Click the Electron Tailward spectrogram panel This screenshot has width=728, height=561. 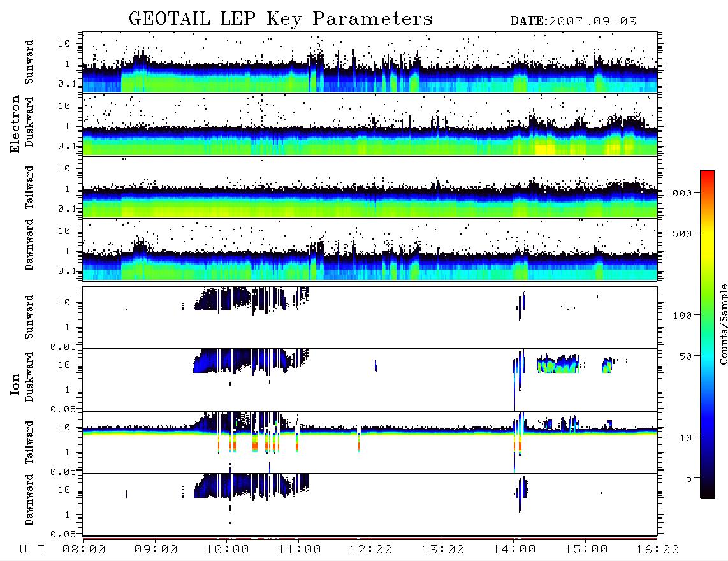pos(370,187)
